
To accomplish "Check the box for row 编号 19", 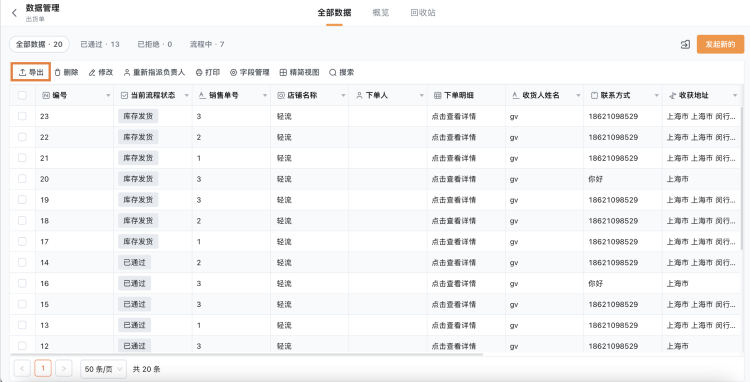I will point(22,200).
